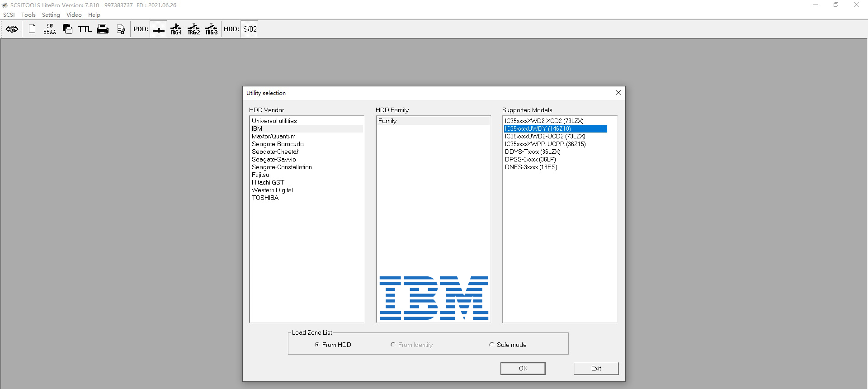Restore down the SCSITOOLS main window
This screenshot has width=868, height=389.
[x=836, y=5]
